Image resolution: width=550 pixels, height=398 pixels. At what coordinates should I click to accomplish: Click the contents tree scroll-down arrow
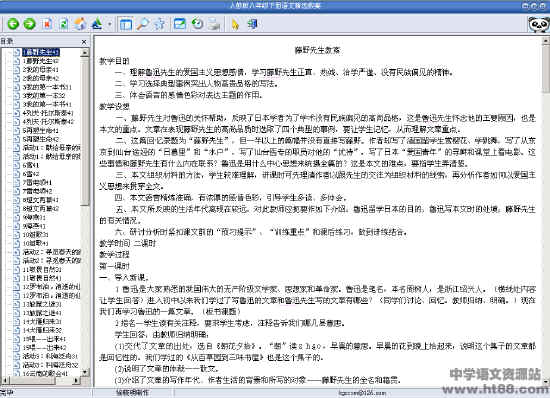(85, 372)
